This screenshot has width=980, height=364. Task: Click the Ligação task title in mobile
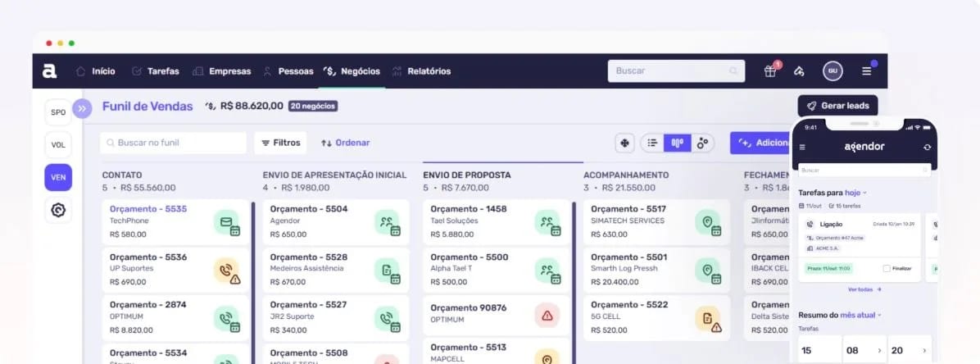point(831,224)
